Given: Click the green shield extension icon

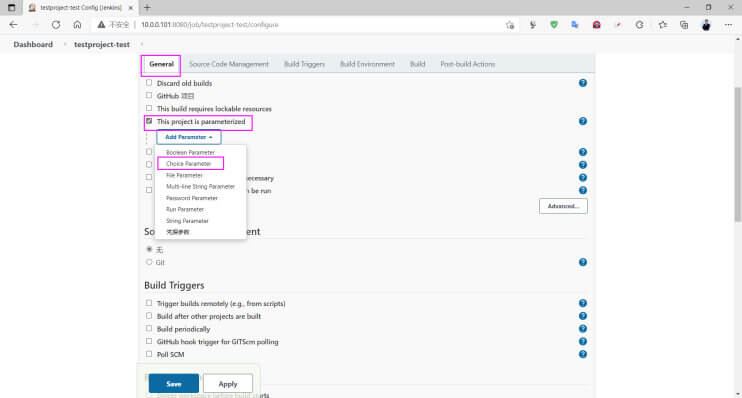Looking at the screenshot, I should click(x=554, y=25).
